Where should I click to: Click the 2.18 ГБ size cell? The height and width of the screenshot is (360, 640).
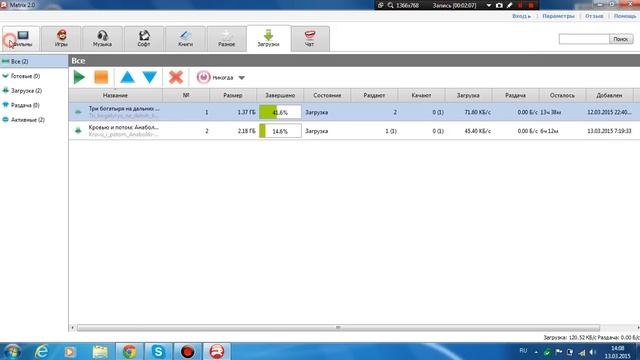tap(247, 131)
